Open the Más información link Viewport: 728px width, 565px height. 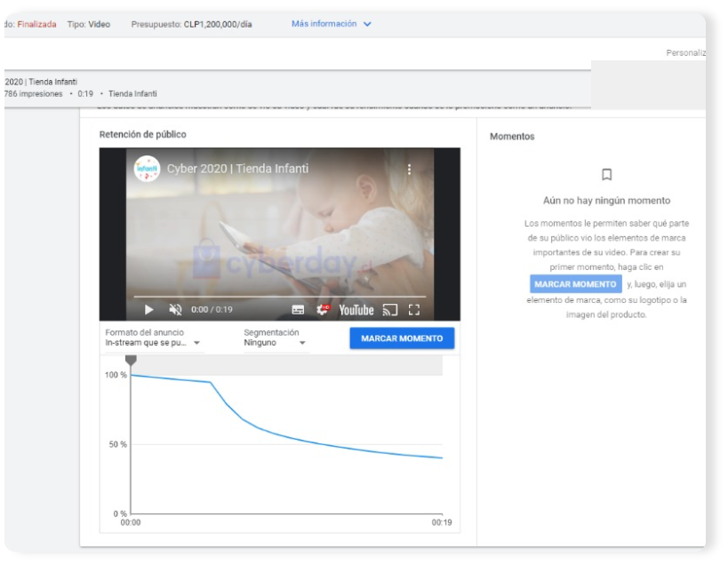(324, 24)
